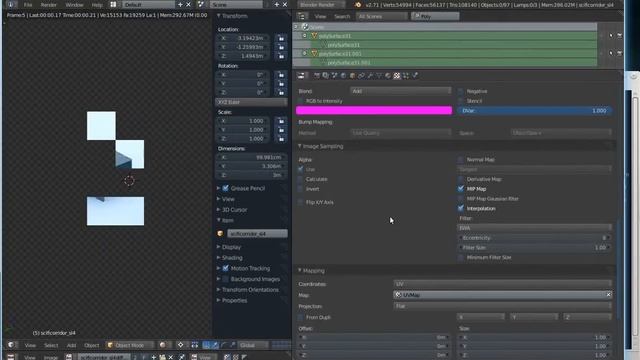The width and height of the screenshot is (640, 360).
Task: Click the magenta color swatch
Action: point(374,110)
